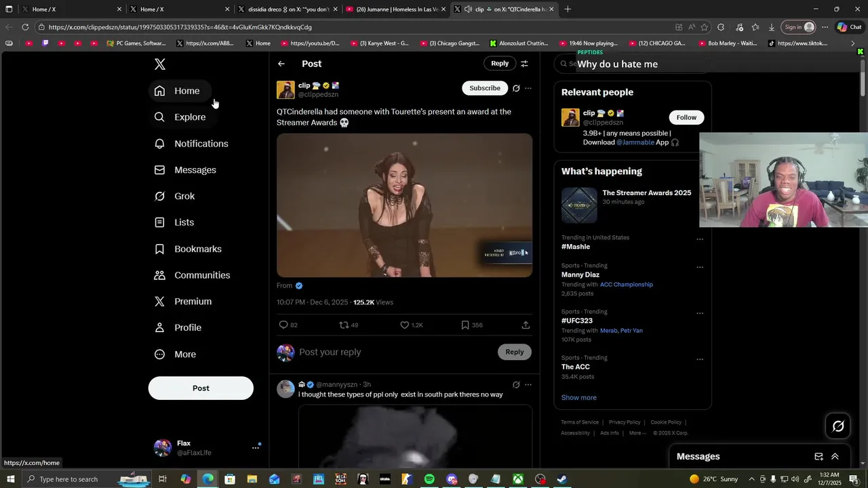868x488 pixels.
Task: Open Xbox app from taskbar
Action: click(517, 479)
